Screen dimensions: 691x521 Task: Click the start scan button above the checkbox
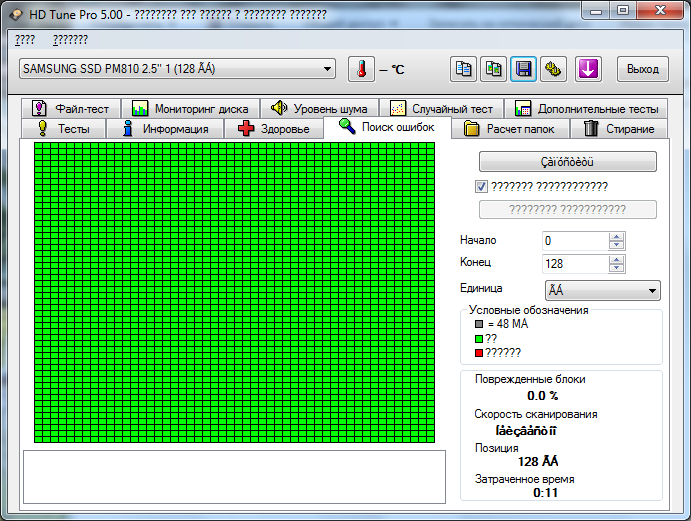tap(568, 162)
